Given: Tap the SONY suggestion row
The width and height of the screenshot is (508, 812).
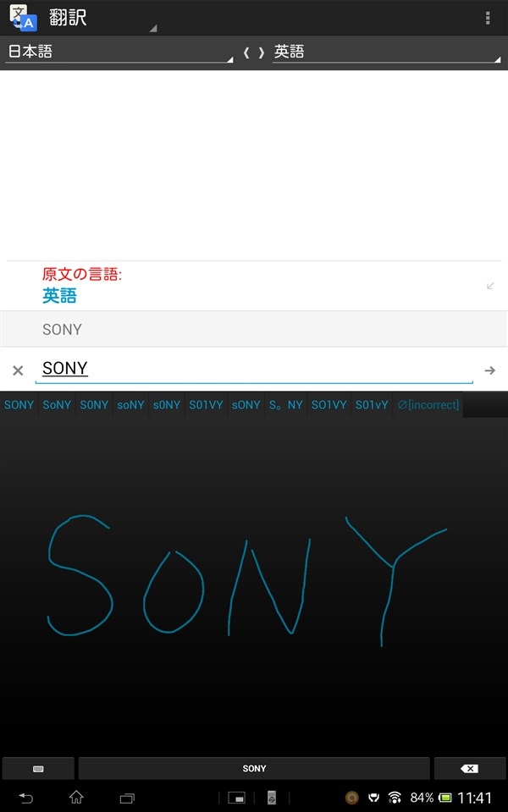Looking at the screenshot, I should tap(254, 329).
